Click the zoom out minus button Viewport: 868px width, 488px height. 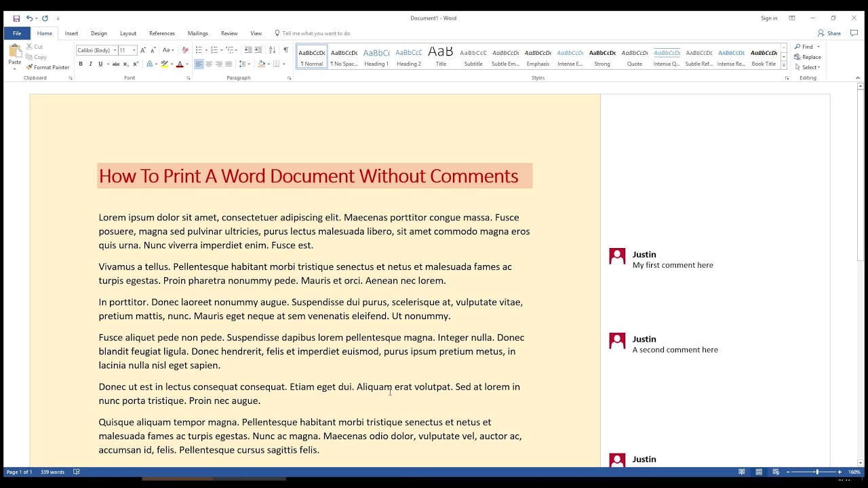coord(788,472)
